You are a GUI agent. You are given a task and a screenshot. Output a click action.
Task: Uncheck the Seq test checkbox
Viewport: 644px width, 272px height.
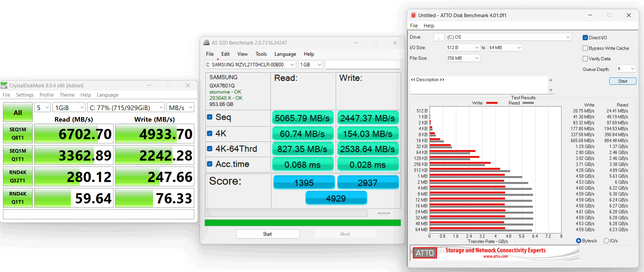(209, 117)
